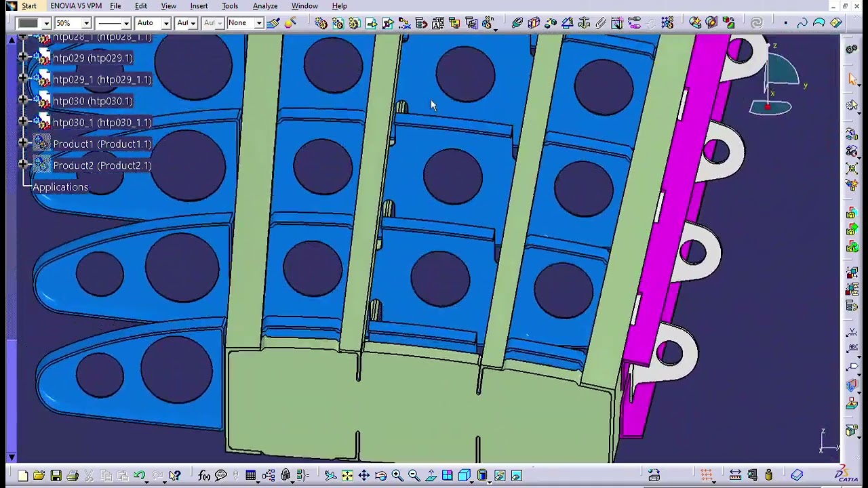Click the Fix Together paperclip icon
The image size is (868, 488).
[601, 24]
